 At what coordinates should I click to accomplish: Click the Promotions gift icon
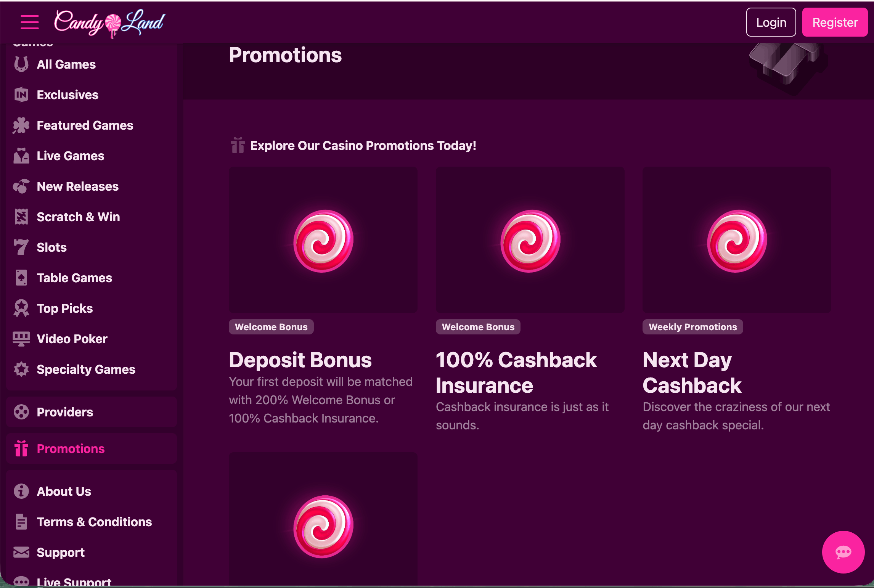coord(21,448)
